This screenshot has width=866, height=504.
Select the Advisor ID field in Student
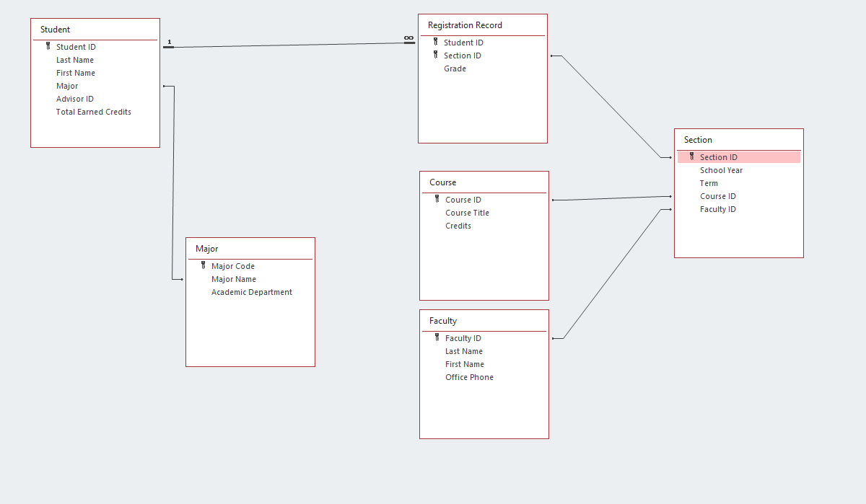click(74, 99)
